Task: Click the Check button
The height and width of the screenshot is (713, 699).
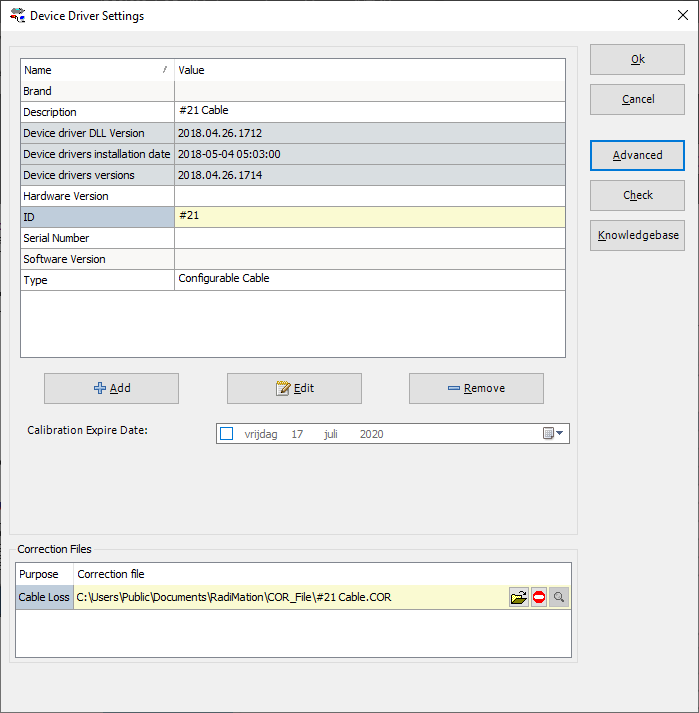Action: 637,196
